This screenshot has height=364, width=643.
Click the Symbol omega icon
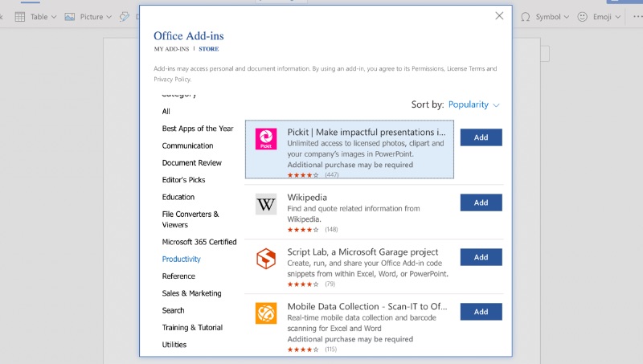(x=526, y=17)
